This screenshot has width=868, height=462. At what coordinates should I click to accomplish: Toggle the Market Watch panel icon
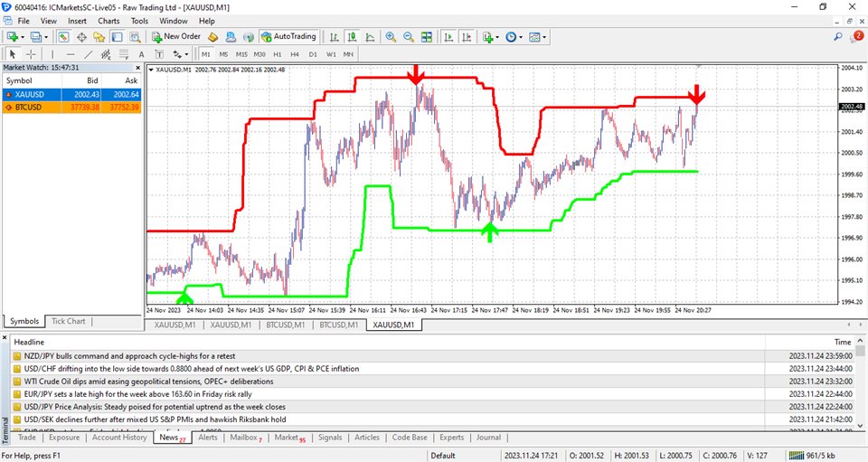point(63,37)
